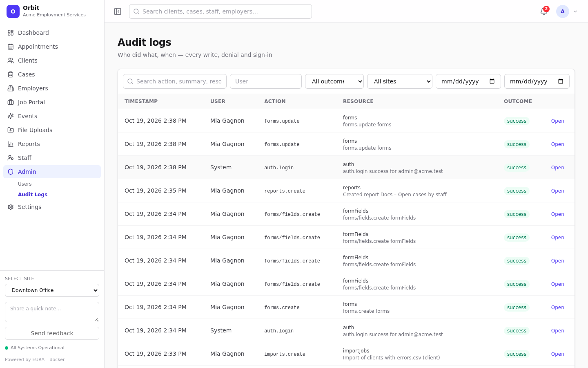
Task: Select Audit Logs under Admin
Action: (x=33, y=195)
